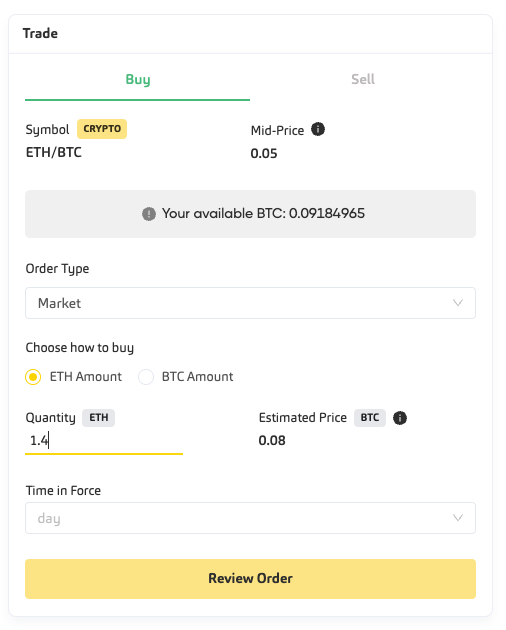Click the ETH/BTC symbol text

pos(53,152)
